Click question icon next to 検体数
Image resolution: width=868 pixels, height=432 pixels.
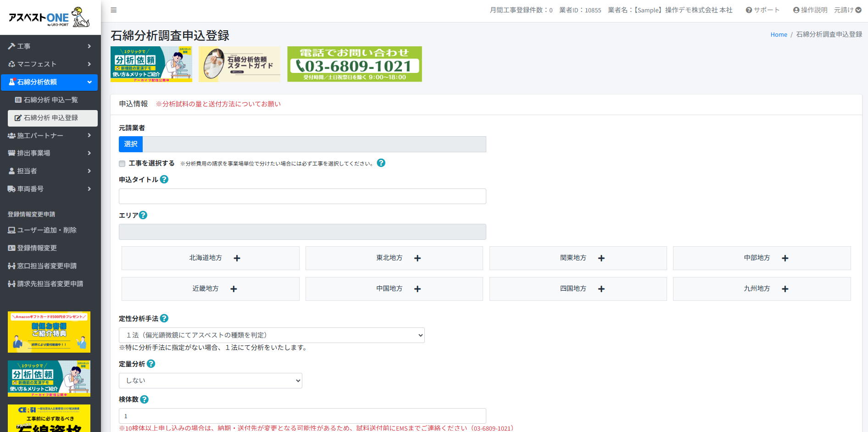(x=145, y=399)
